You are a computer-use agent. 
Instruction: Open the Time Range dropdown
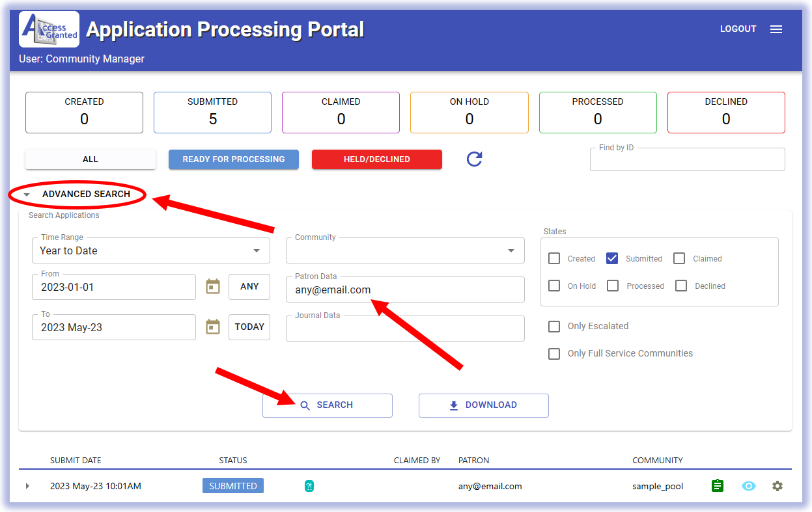pyautogui.click(x=151, y=250)
